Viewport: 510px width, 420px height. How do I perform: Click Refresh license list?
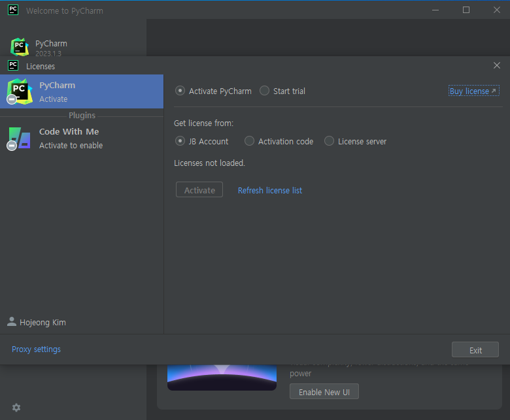pyautogui.click(x=270, y=190)
